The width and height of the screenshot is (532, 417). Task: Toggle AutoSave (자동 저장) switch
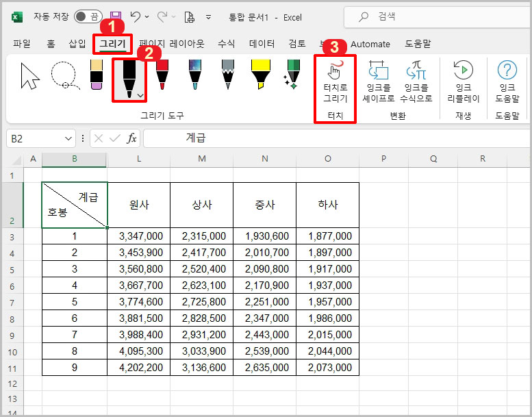point(88,16)
